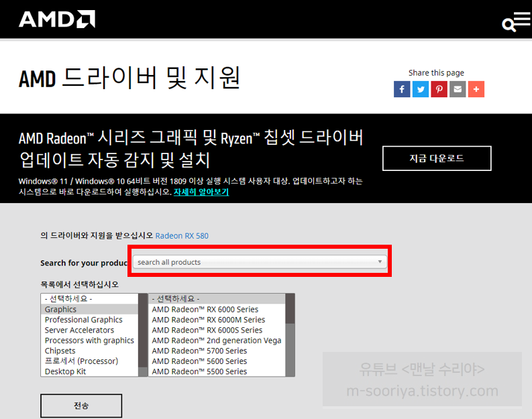532x419 pixels.
Task: Expand the search all products dropdown arrow
Action: [x=380, y=261]
